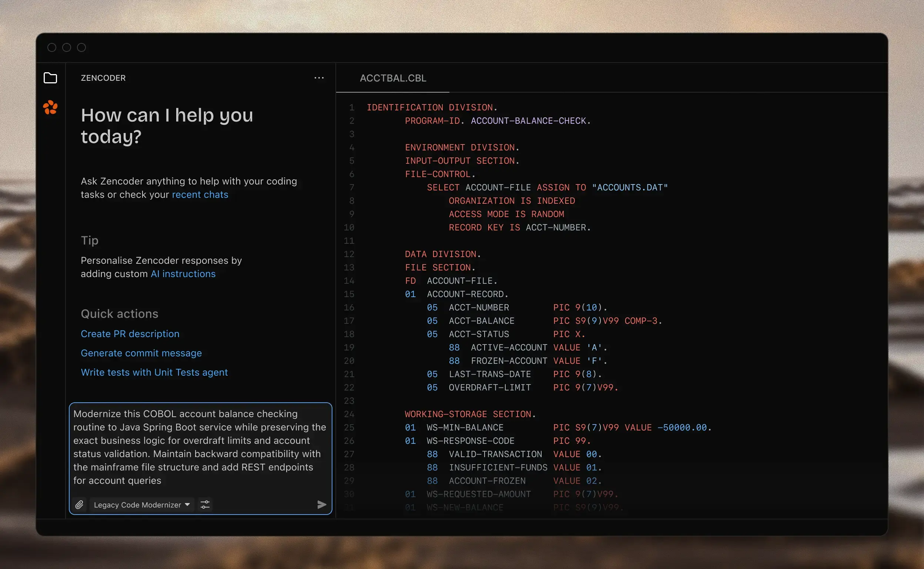Click the OVERDRAFT-LIMIT field line

[x=523, y=387]
